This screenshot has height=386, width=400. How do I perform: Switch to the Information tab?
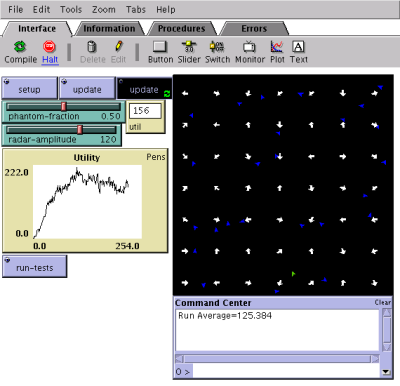pos(109,29)
